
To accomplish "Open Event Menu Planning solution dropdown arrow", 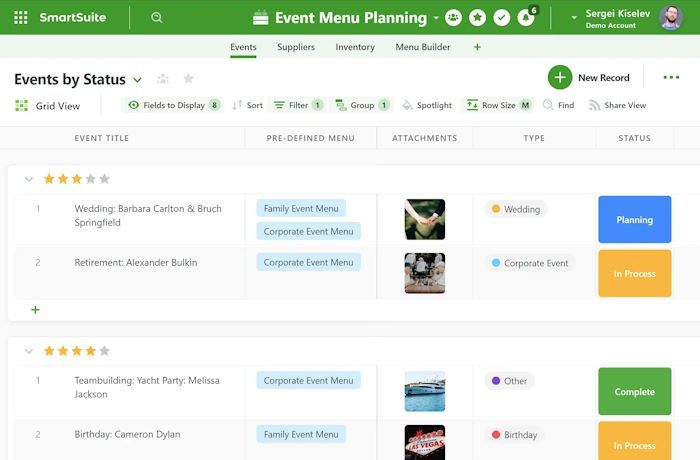I will tap(436, 18).
